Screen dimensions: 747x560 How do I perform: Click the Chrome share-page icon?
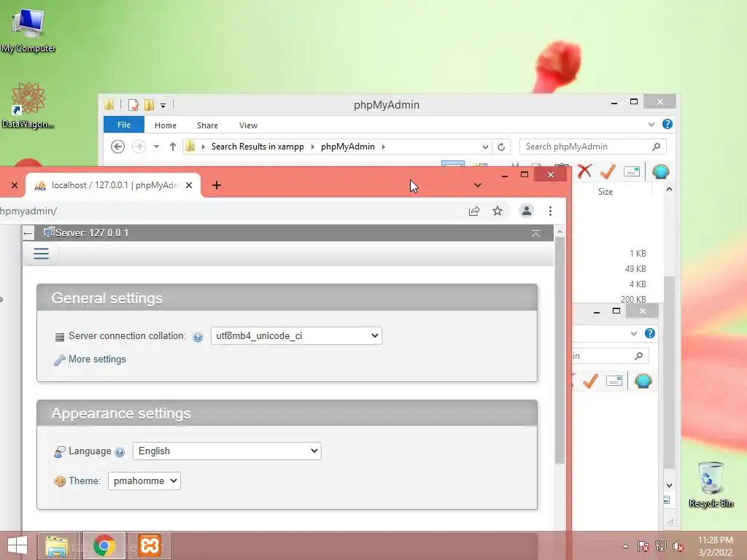tap(474, 211)
